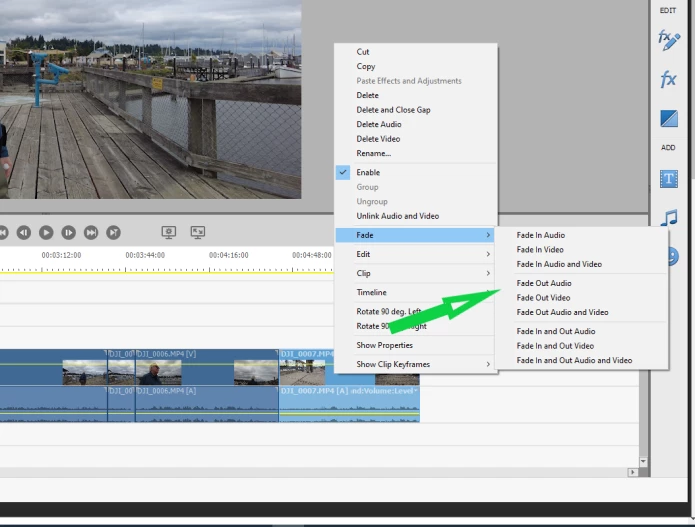The width and height of the screenshot is (695, 527).
Task: Step back one frame
Action: 24,232
